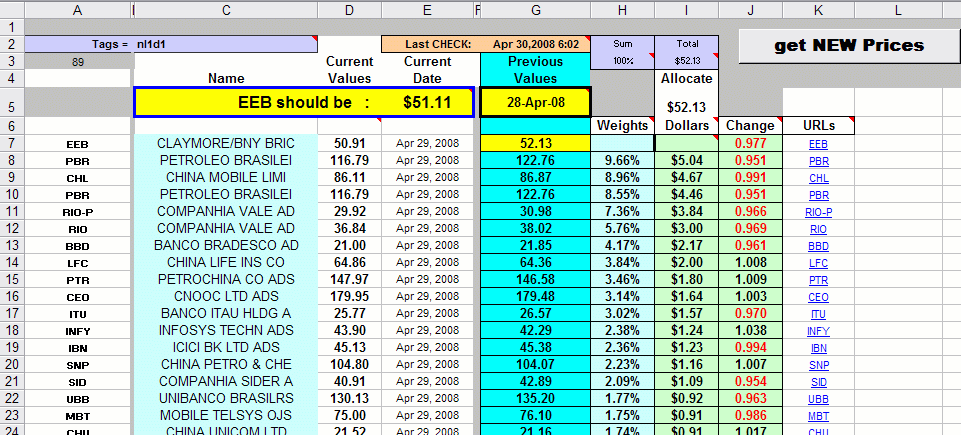
Task: Select the URLs header cell
Action: [819, 126]
